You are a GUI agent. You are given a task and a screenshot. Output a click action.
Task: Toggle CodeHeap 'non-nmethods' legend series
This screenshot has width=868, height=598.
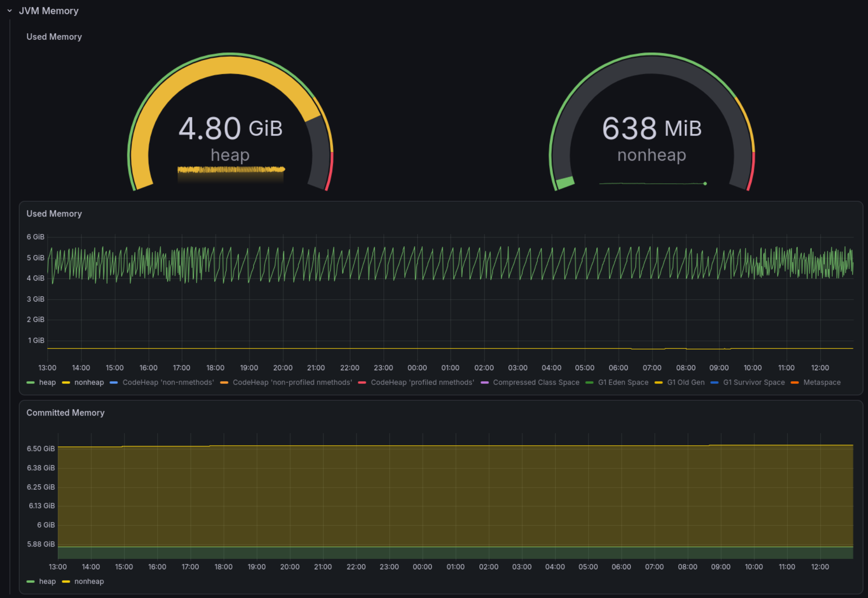tap(168, 382)
